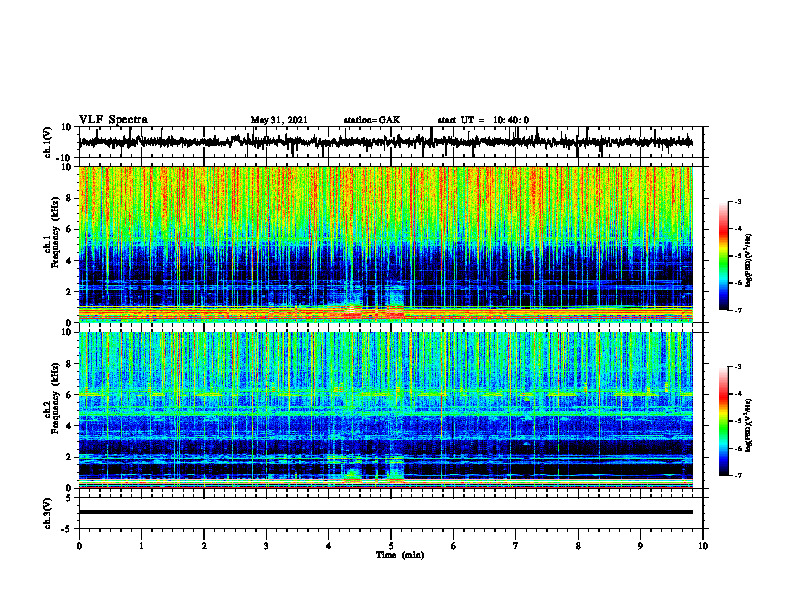Click the time axis tick label "7"
The height and width of the screenshot is (612, 792).
click(516, 546)
